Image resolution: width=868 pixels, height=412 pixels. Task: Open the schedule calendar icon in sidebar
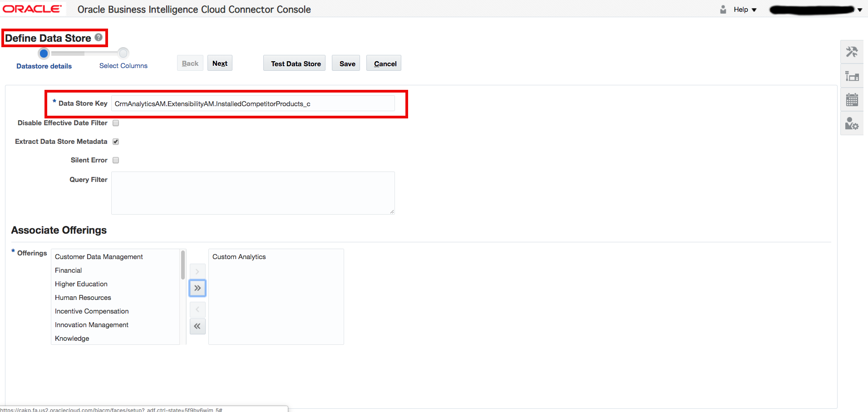(x=852, y=99)
